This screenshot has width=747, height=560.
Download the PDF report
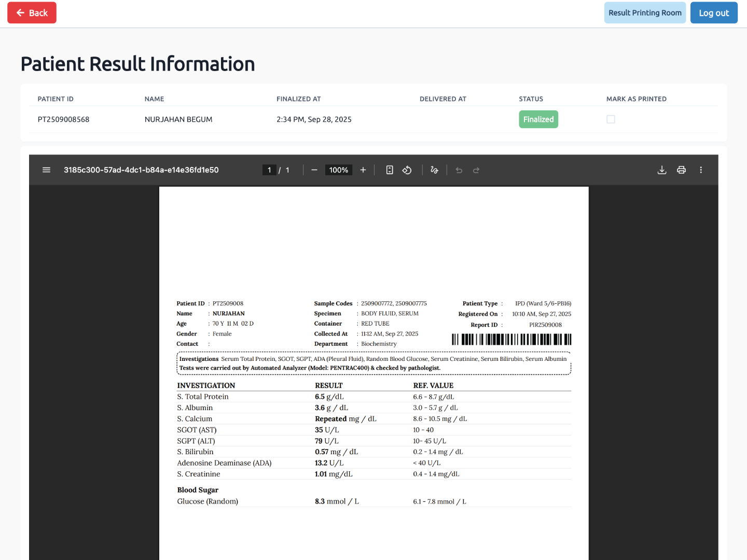coord(662,170)
